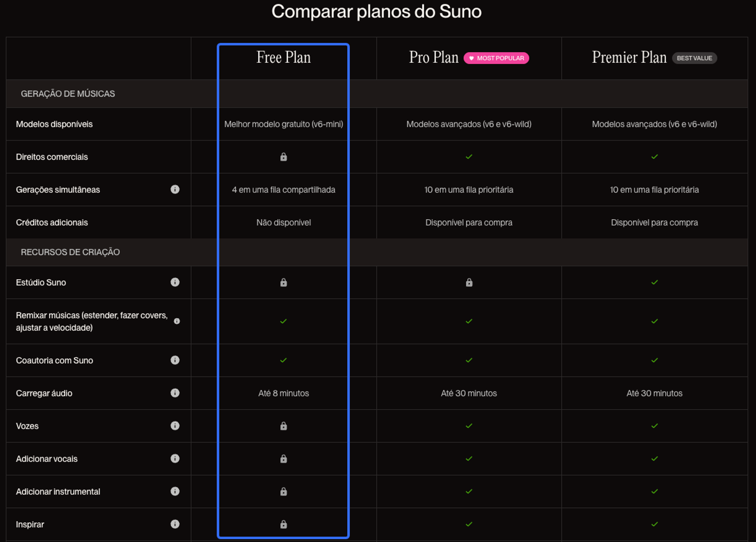Screen dimensions: 756x542
Task: Show info for the Inspirar feature
Action: pos(175,524)
